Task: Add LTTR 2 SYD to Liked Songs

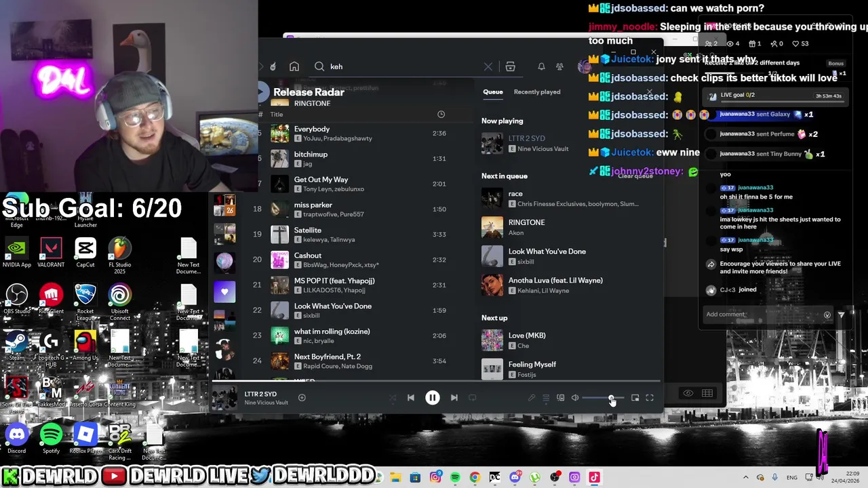Action: pyautogui.click(x=302, y=398)
